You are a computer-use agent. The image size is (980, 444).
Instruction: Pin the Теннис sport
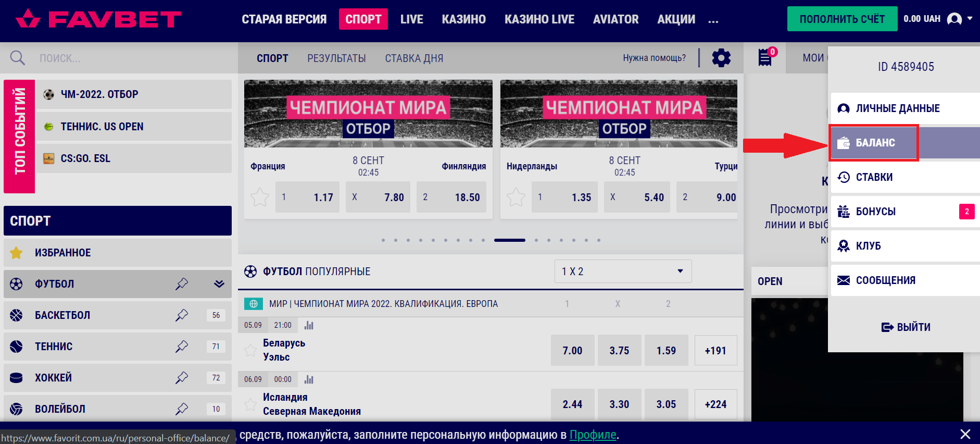point(181,347)
